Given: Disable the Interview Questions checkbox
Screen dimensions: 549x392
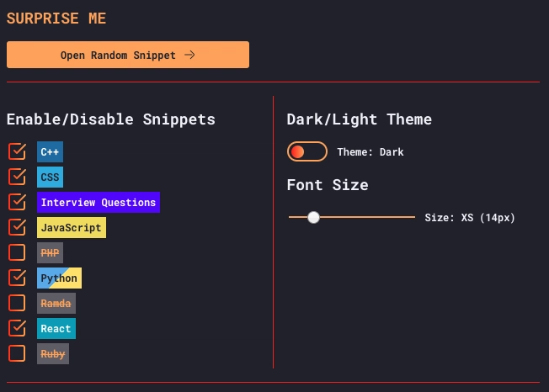Looking at the screenshot, I should click(17, 202).
